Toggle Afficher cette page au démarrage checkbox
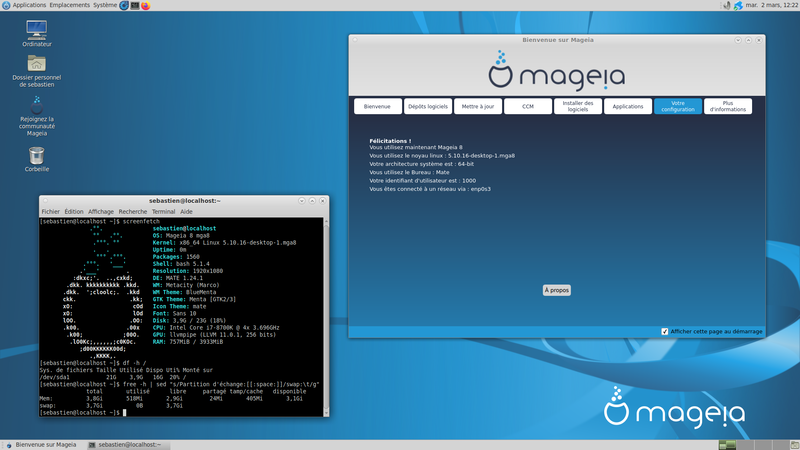The width and height of the screenshot is (800, 450). click(x=664, y=332)
